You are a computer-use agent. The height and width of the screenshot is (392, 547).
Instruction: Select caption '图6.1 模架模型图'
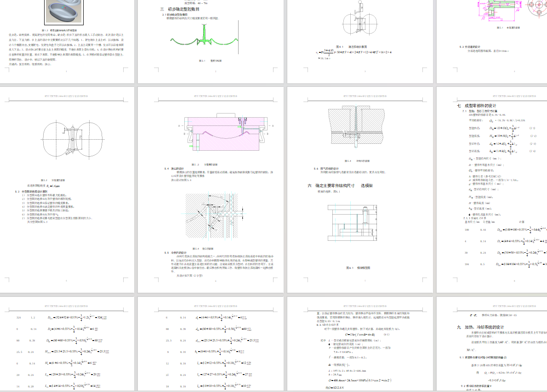[358, 268]
